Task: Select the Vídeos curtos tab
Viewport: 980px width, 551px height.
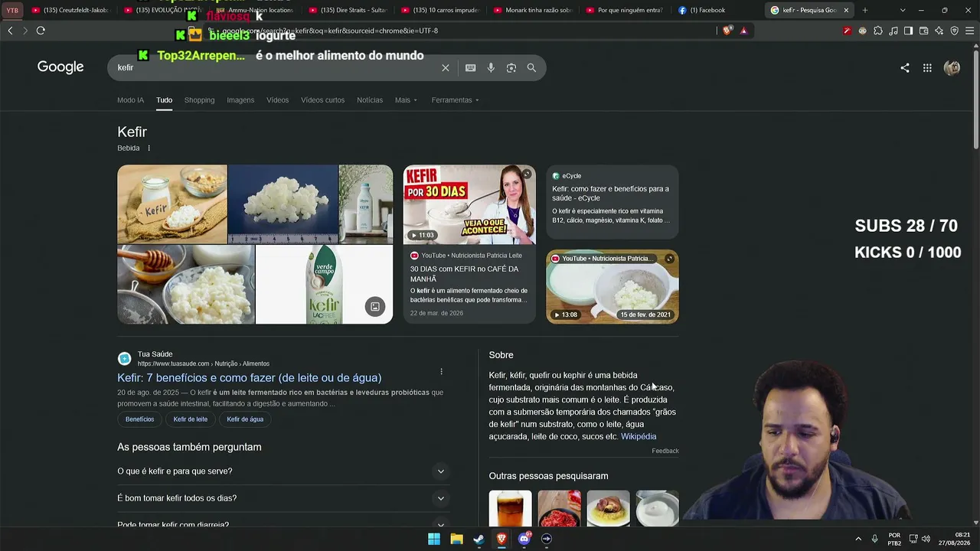Action: click(x=322, y=100)
